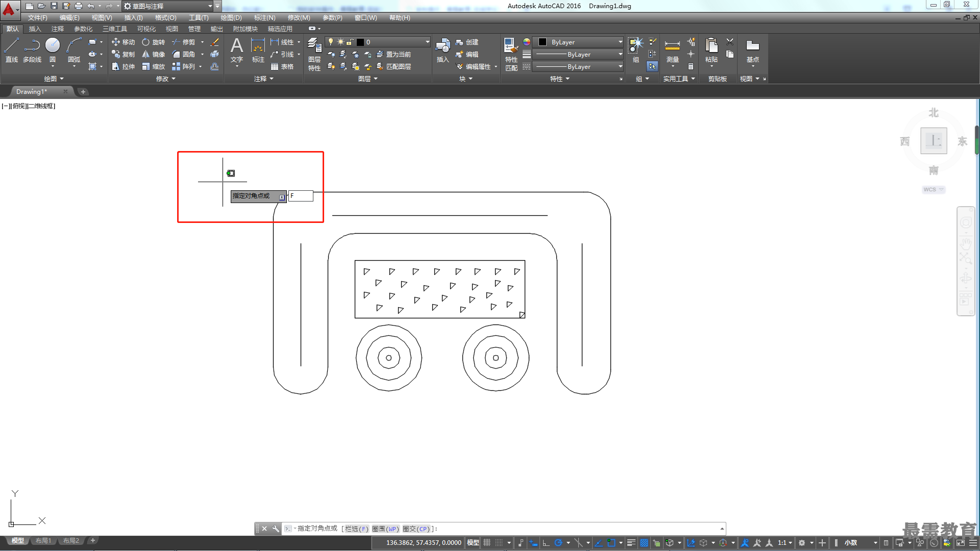The width and height of the screenshot is (980, 551).
Task: Click the Erase tool icon in Modify panel
Action: tap(215, 42)
